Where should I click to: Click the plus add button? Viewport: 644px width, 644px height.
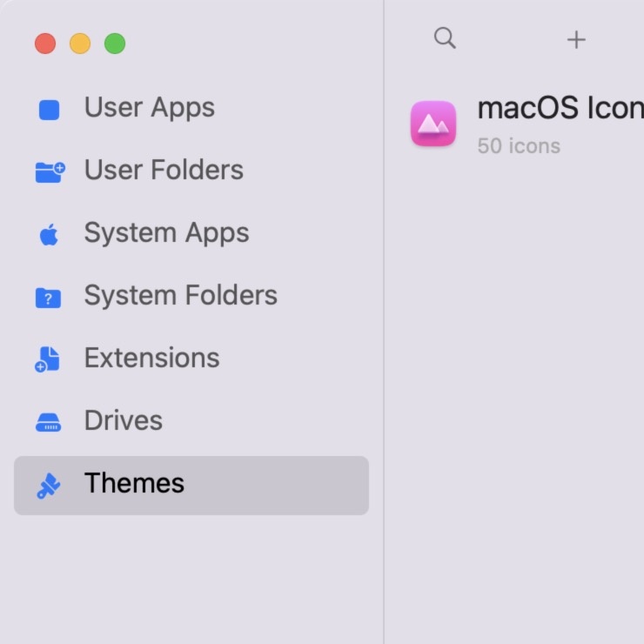tap(576, 40)
